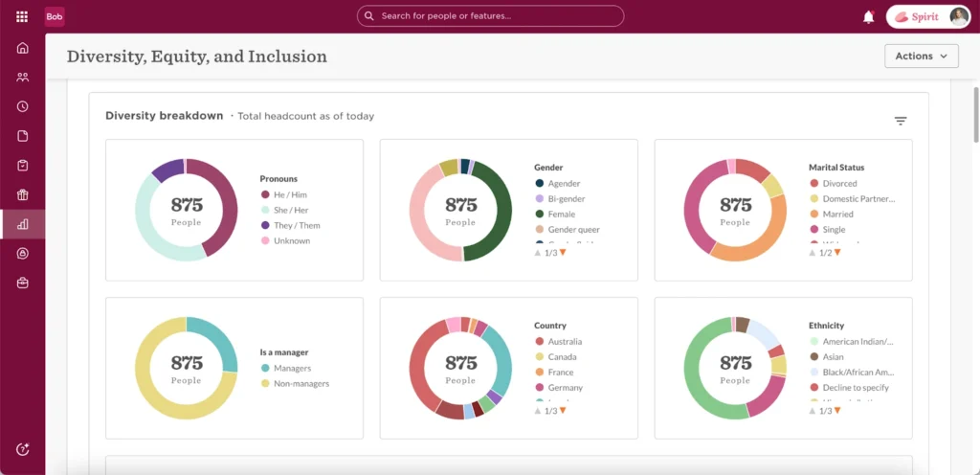Toggle the Female legend item in Gender

pos(562,215)
